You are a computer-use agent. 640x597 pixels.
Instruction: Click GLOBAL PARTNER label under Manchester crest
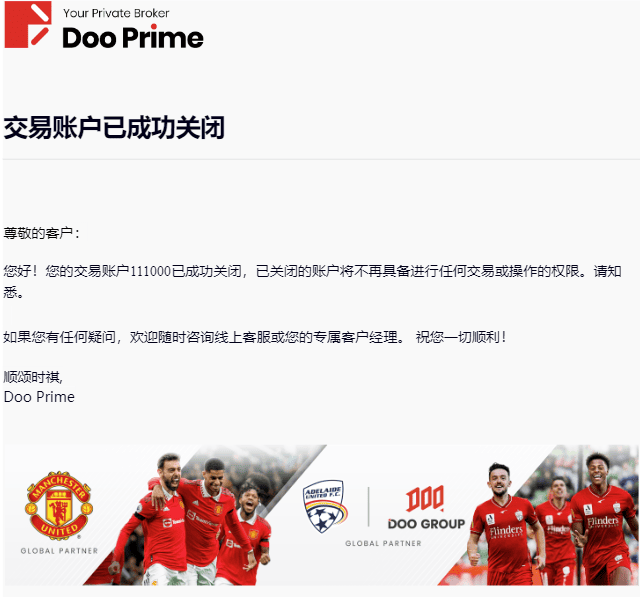(59, 551)
